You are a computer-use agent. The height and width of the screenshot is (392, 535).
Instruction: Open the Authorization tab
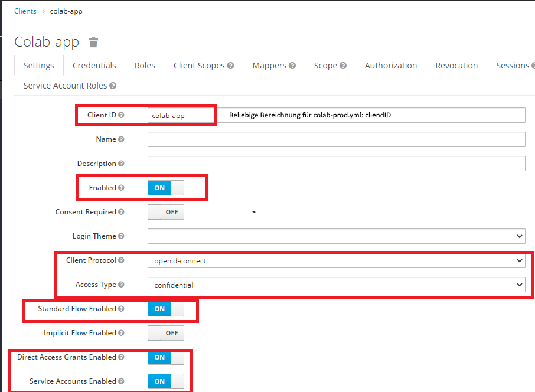pyautogui.click(x=390, y=65)
